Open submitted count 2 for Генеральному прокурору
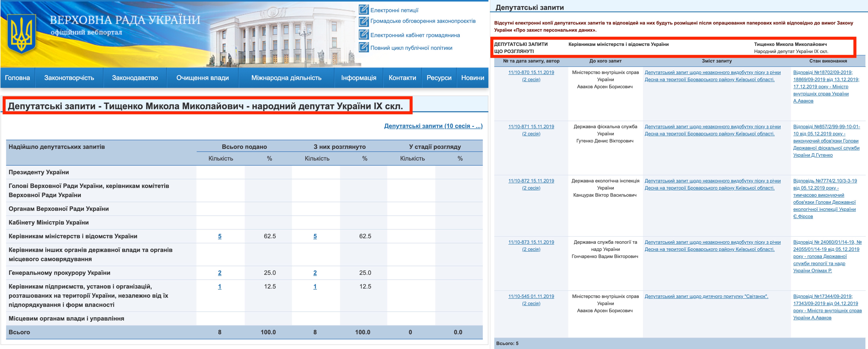This screenshot has width=868, height=349. tap(220, 273)
